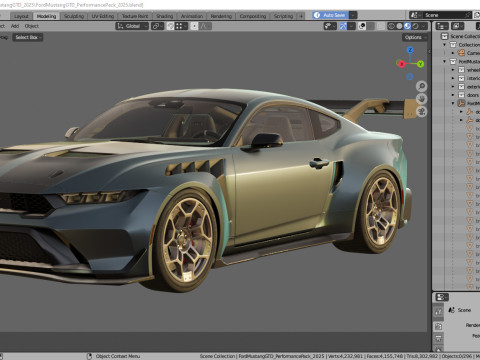Pin the scene to workspace

tap(468, 15)
